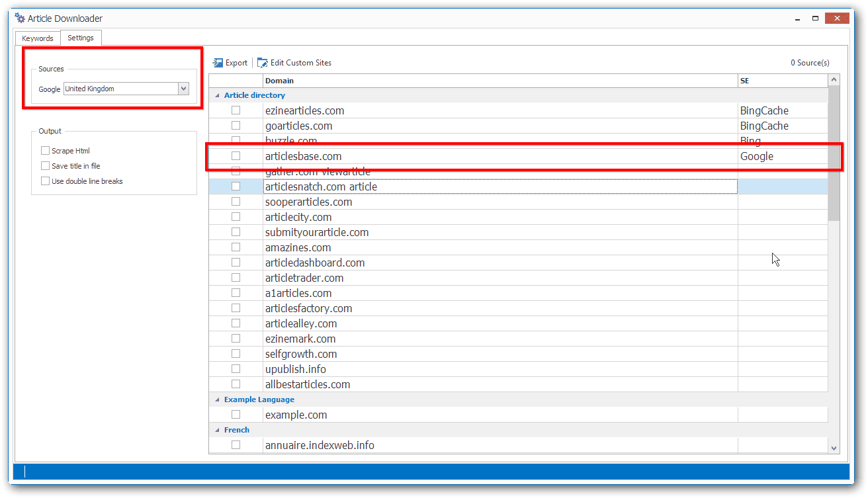Click the scrollbar up arrow

pos(834,80)
